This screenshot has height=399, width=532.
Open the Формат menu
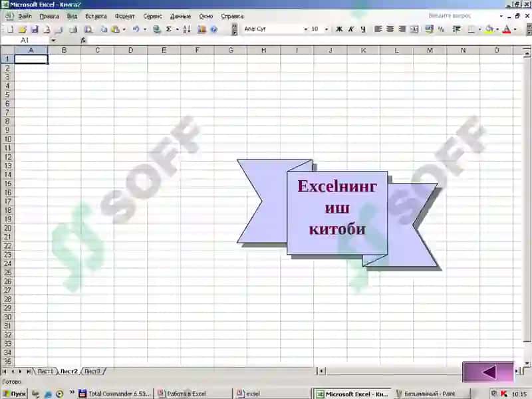(x=124, y=16)
